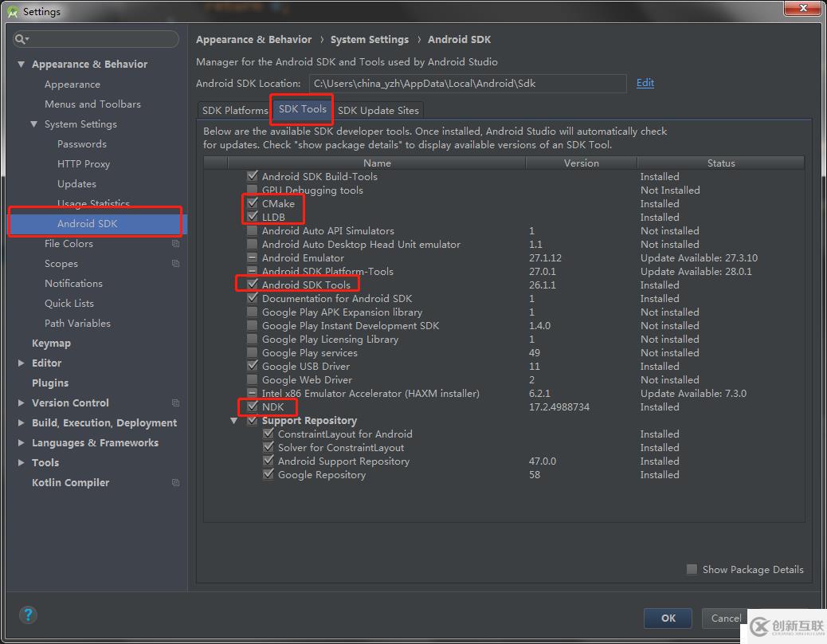Click the project-level icon beside File Colors
Image resolution: width=827 pixels, height=644 pixels.
click(x=175, y=244)
